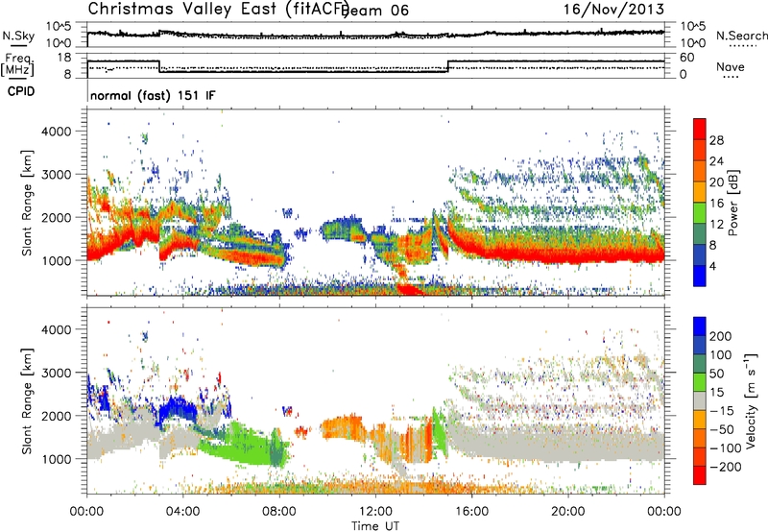Pick the bright green 15–50 Velocity swatch
Image resolution: width=768 pixels, height=532 pixels.
pyautogui.click(x=700, y=382)
